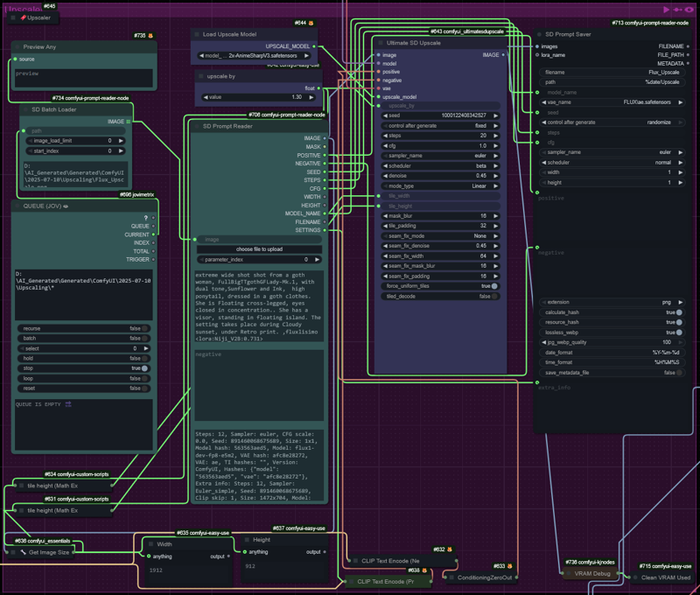
Task: Open mode_type Linear dropdown
Action: 440,186
